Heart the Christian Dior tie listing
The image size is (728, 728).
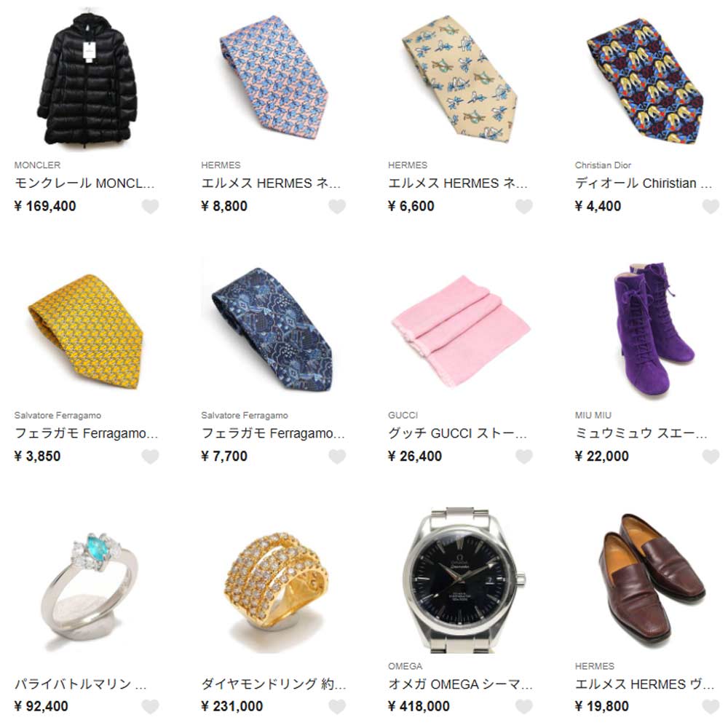[x=711, y=206]
